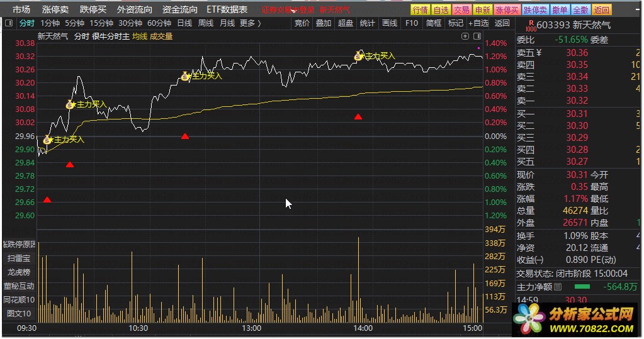The width and height of the screenshot is (644, 339).
Task: Click the earliest 主力买入 money-bag marker
Action: 47,140
